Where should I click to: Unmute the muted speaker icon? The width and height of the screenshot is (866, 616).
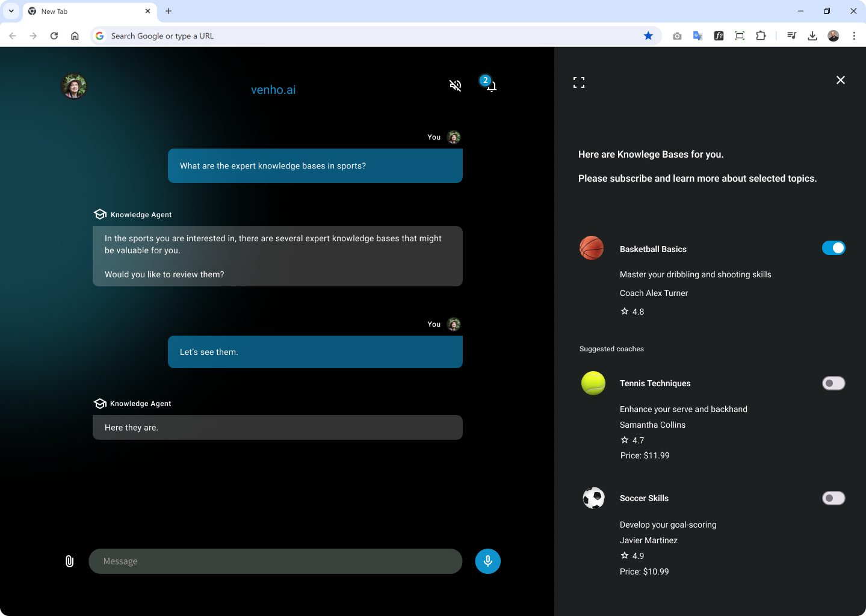456,85
